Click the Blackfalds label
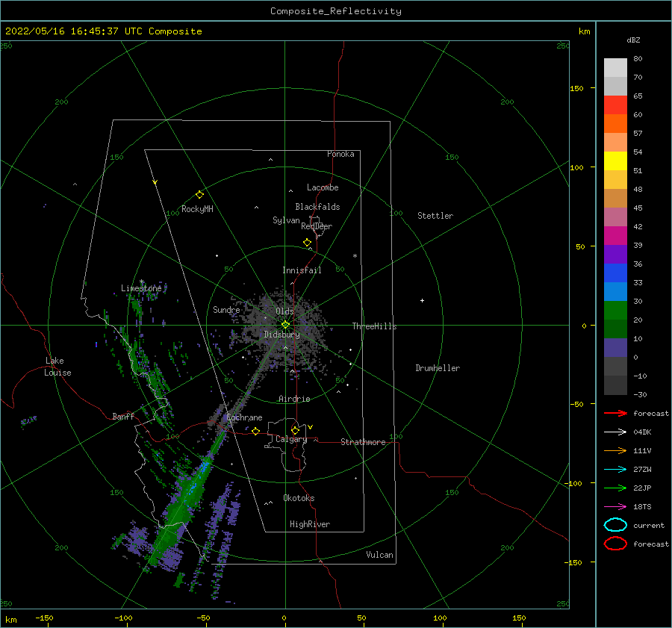Viewport: 672px width, 628px height. pos(317,207)
